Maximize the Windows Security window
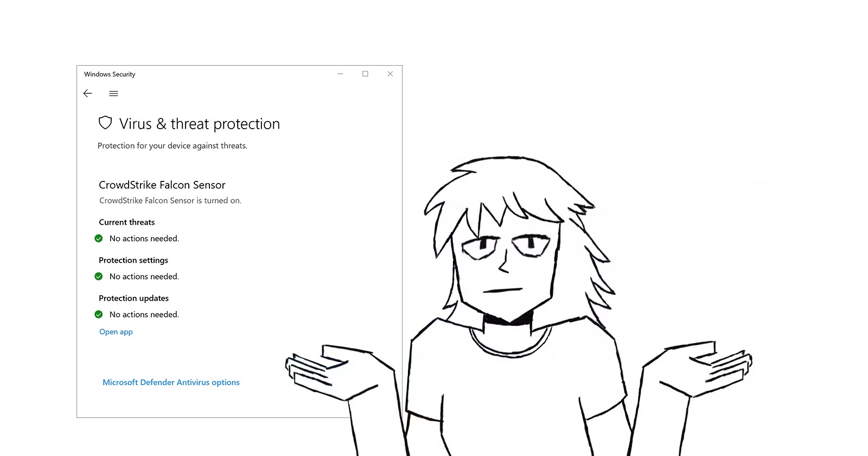 pyautogui.click(x=365, y=74)
